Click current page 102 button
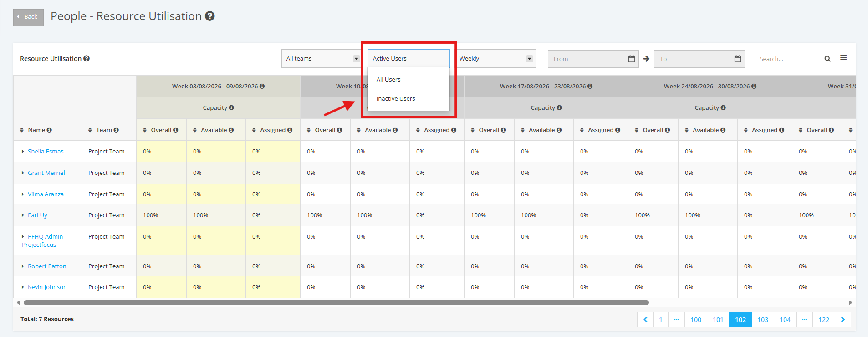The width and height of the screenshot is (868, 337). coord(740,320)
